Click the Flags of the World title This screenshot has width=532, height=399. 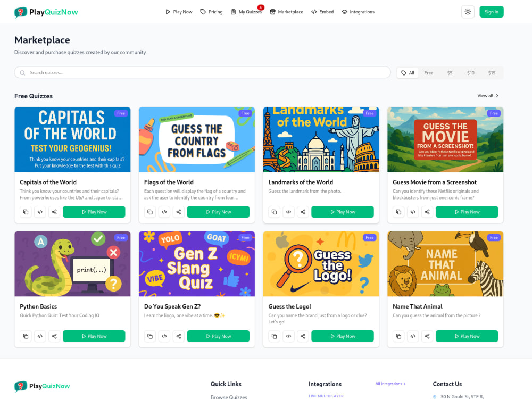(169, 182)
